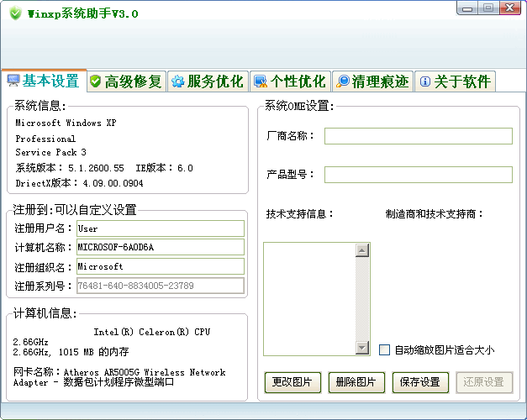Image resolution: width=527 pixels, height=420 pixels.
Task: Click the 系统版本 5.1.2600.55 text
Action: click(x=70, y=168)
